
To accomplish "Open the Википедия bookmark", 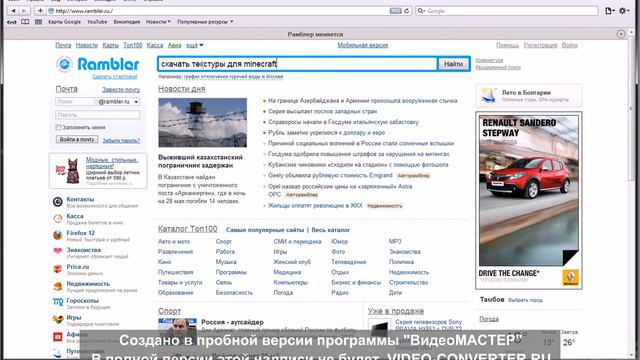I will point(127,22).
